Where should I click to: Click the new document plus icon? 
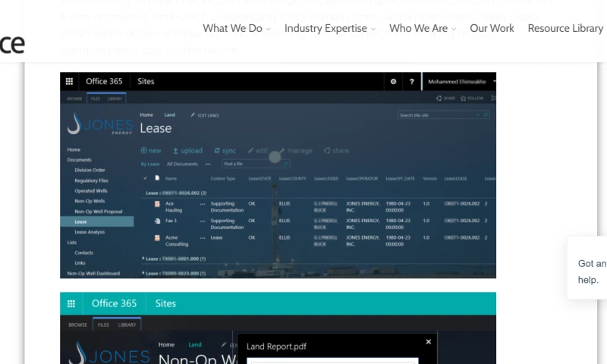click(143, 150)
